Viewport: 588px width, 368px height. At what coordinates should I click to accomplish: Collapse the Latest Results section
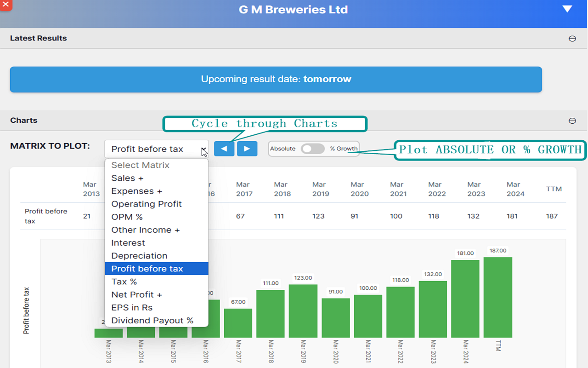click(x=572, y=39)
